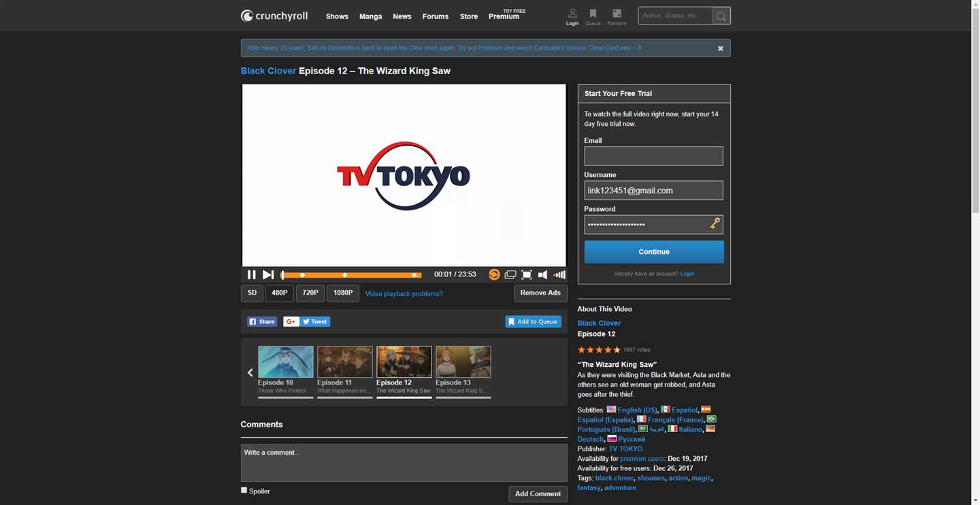Follow the Login link under Continue
Viewport: 980px width, 505px height.
(x=687, y=274)
